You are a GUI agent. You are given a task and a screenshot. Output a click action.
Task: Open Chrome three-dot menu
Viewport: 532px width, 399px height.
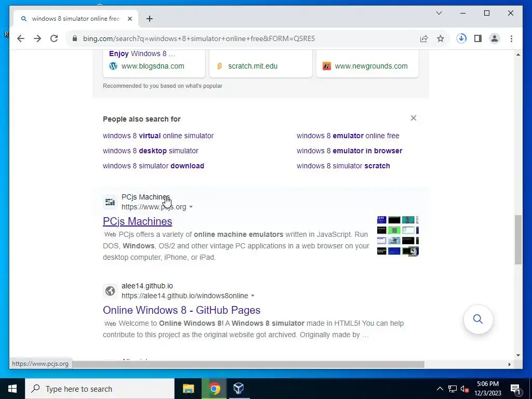coord(511,38)
